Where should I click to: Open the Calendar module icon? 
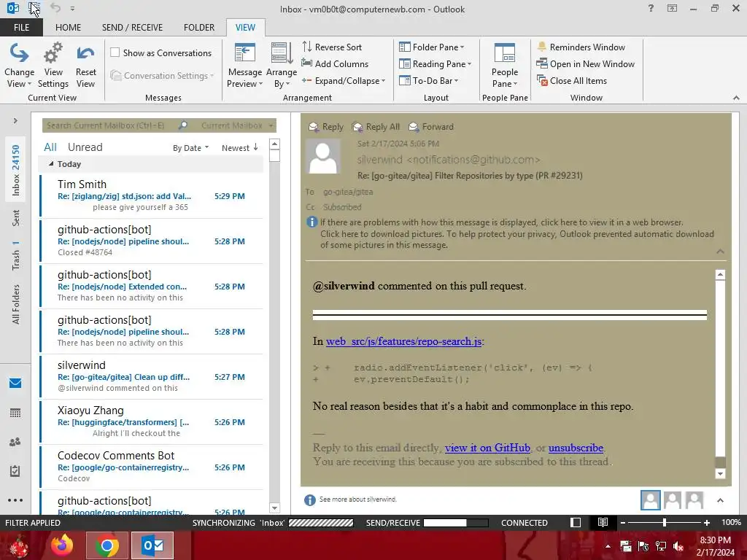tap(15, 413)
